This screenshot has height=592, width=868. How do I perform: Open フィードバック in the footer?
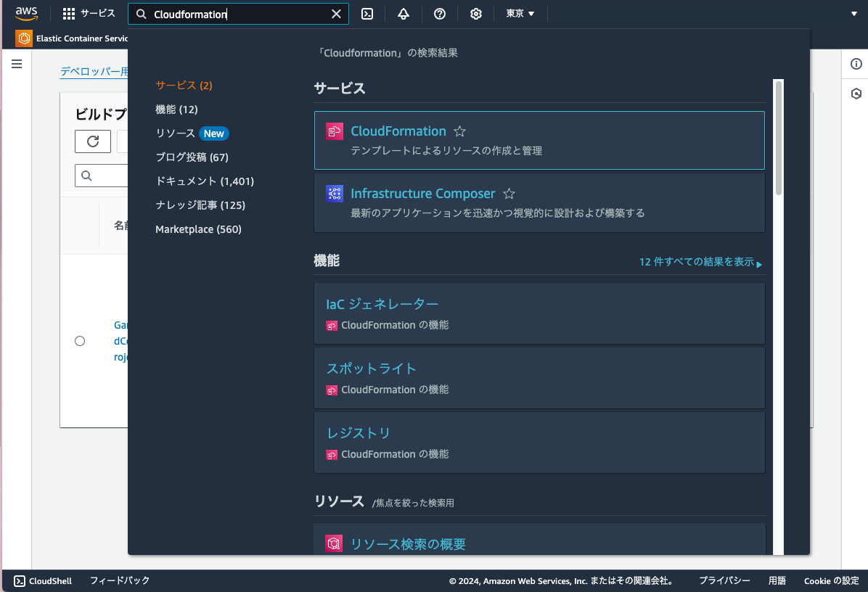click(x=120, y=580)
